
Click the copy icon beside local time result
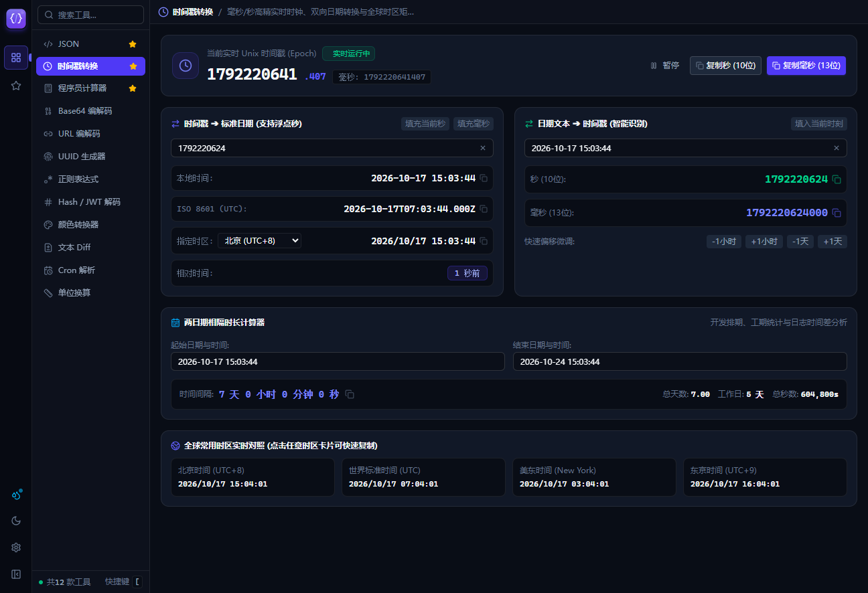click(x=484, y=178)
